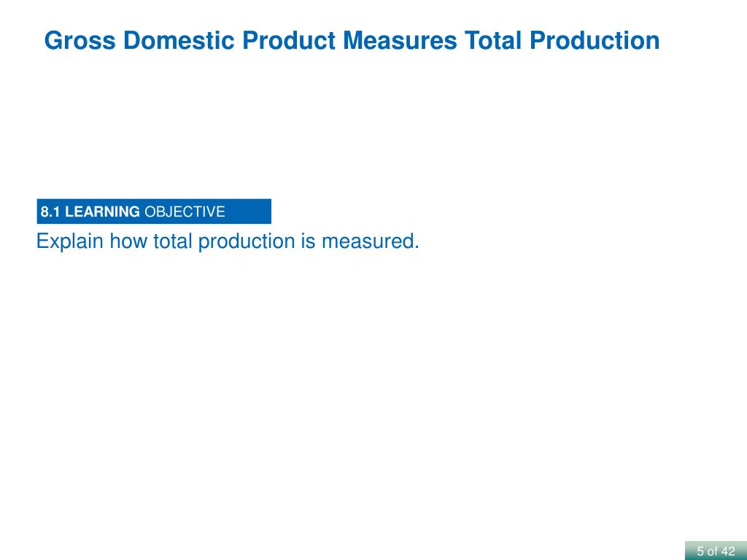Select the word 'Gross' in the title
The height and width of the screenshot is (560, 747).
80,41
